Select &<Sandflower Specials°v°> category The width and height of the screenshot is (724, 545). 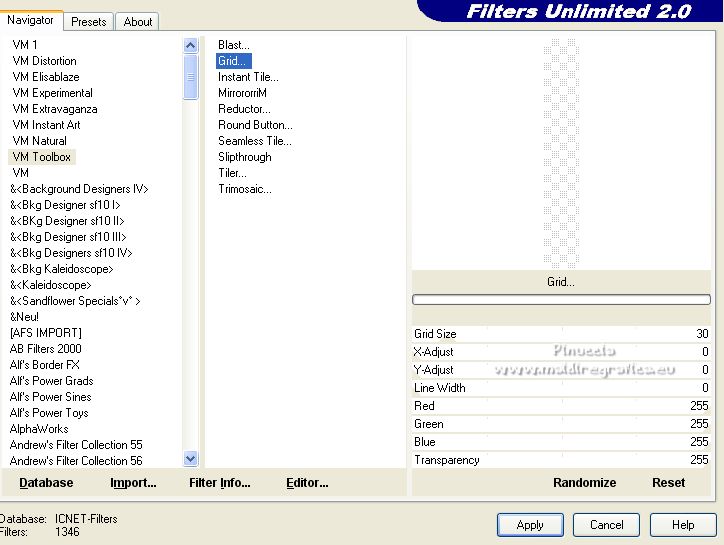pyautogui.click(x=75, y=301)
